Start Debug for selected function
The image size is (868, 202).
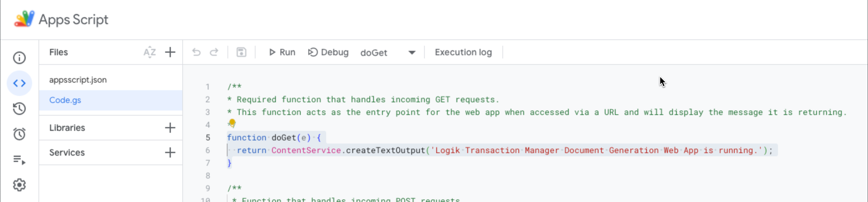[328, 52]
